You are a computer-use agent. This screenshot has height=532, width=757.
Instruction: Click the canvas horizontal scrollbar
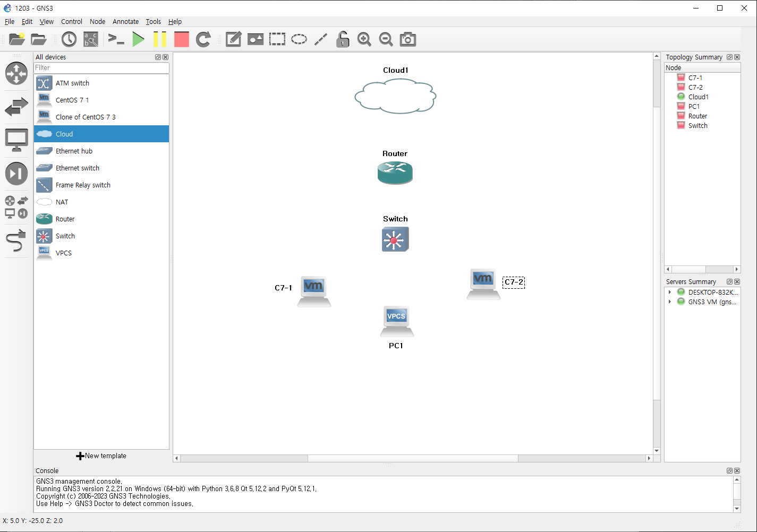pyautogui.click(x=413, y=458)
